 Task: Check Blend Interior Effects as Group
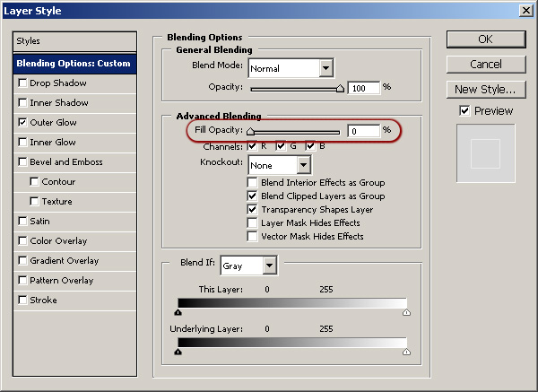click(x=253, y=182)
